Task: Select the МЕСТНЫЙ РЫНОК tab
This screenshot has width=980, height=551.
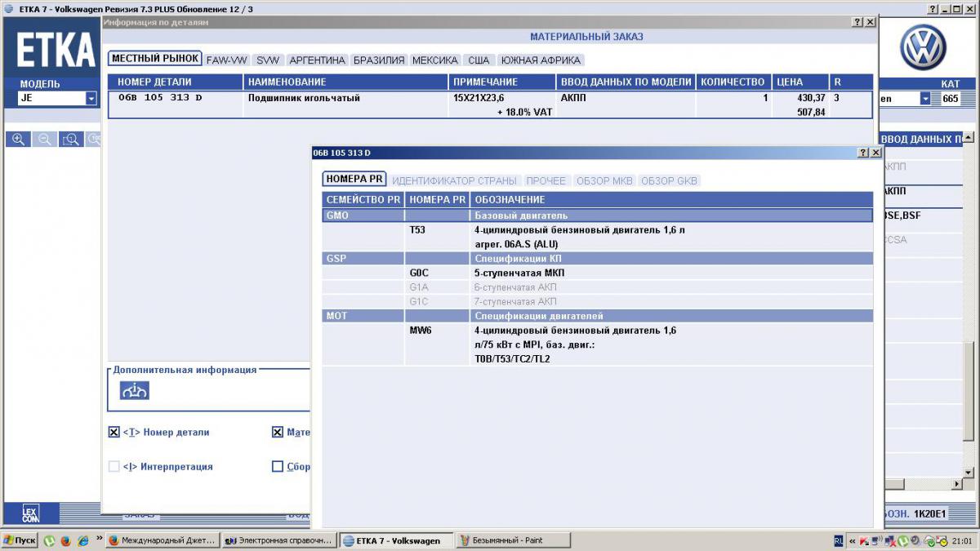Action: [x=155, y=59]
